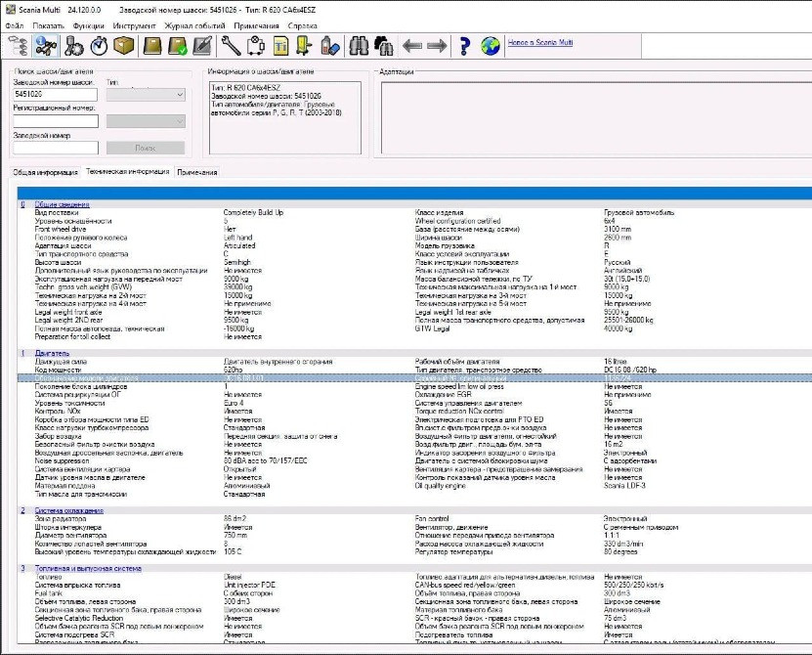Open the Журнал событий menu
Viewport: 812px width, 655px height.
click(194, 25)
